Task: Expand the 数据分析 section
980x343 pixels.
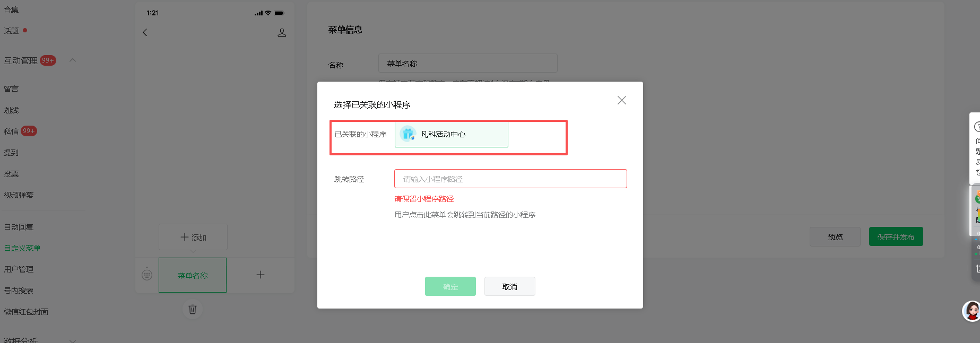Action: pyautogui.click(x=73, y=340)
